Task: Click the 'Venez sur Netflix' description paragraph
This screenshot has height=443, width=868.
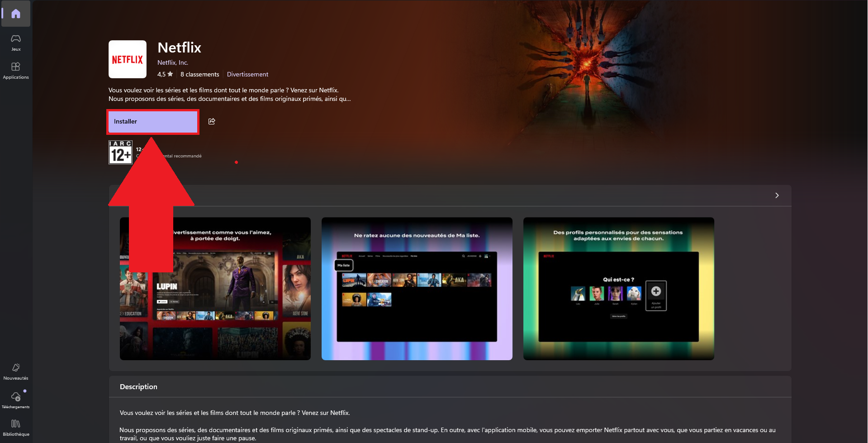Action: coord(235,413)
